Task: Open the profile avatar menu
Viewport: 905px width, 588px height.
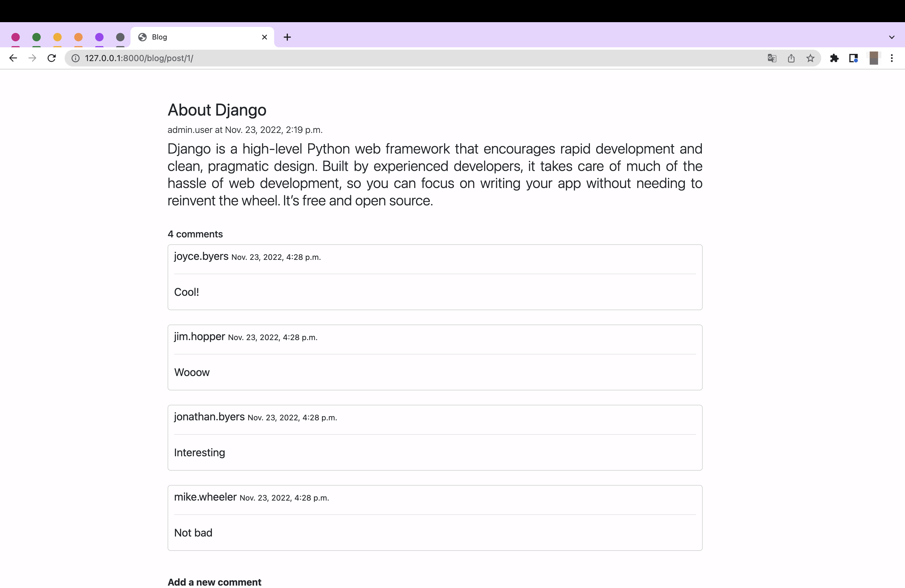Action: point(874,58)
